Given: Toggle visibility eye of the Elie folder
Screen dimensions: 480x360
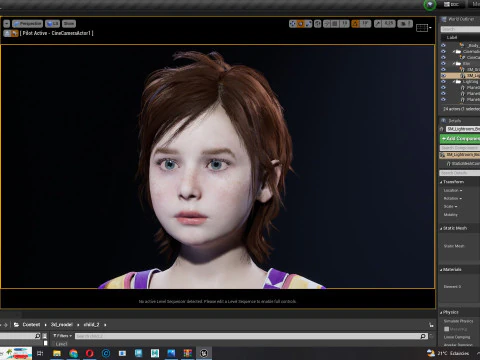Looking at the screenshot, I should coord(443,63).
